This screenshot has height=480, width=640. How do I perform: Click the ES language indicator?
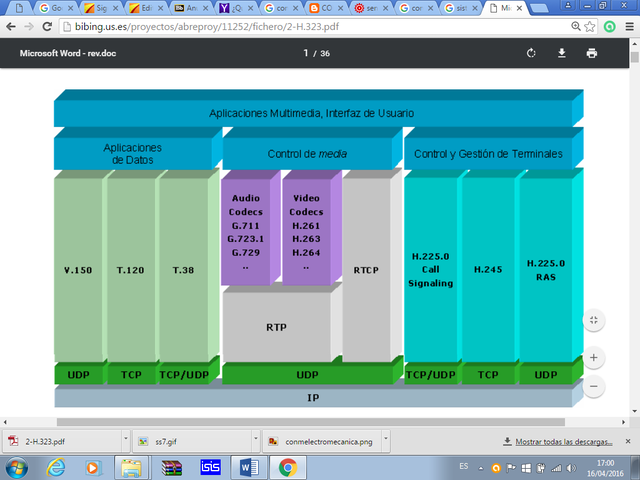[x=464, y=466]
